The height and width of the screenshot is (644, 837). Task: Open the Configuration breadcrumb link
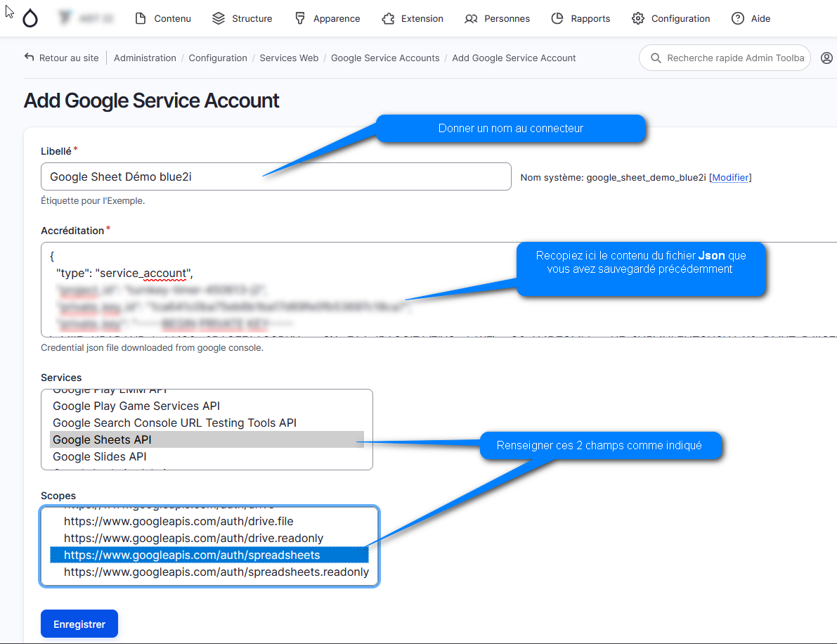pyautogui.click(x=218, y=58)
